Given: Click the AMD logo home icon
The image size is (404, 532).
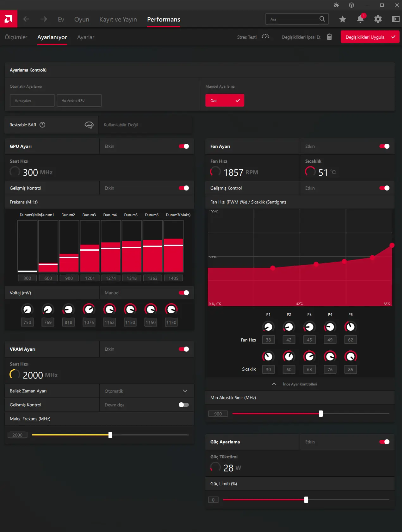Looking at the screenshot, I should tap(9, 19).
